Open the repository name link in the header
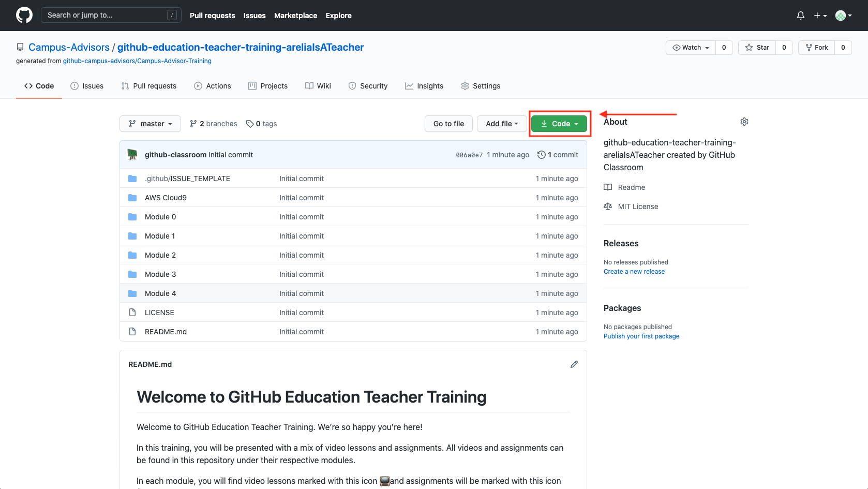 [x=241, y=47]
